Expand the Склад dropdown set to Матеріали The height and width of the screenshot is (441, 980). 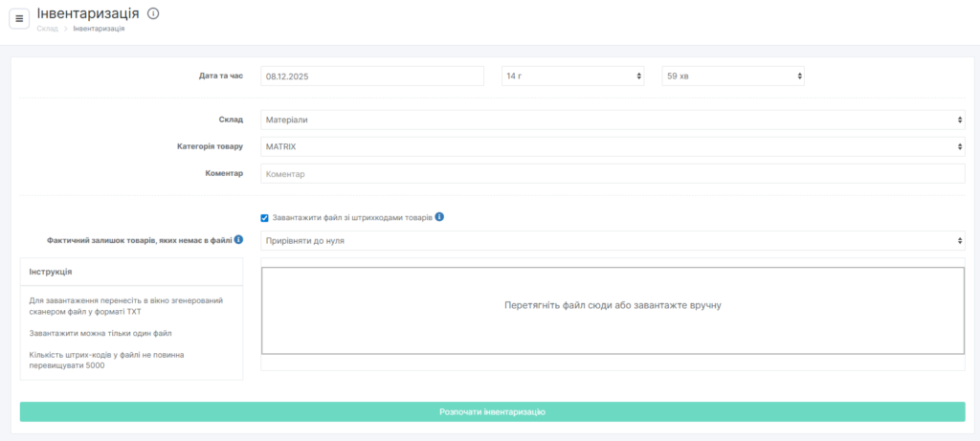pos(612,120)
